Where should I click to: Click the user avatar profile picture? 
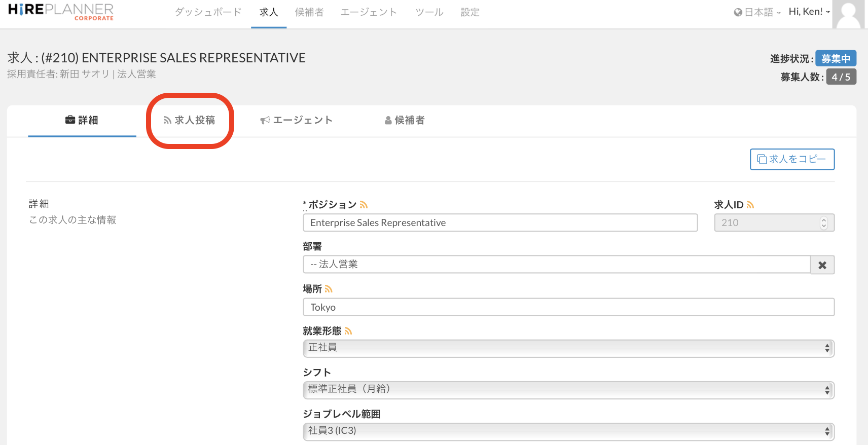849,14
